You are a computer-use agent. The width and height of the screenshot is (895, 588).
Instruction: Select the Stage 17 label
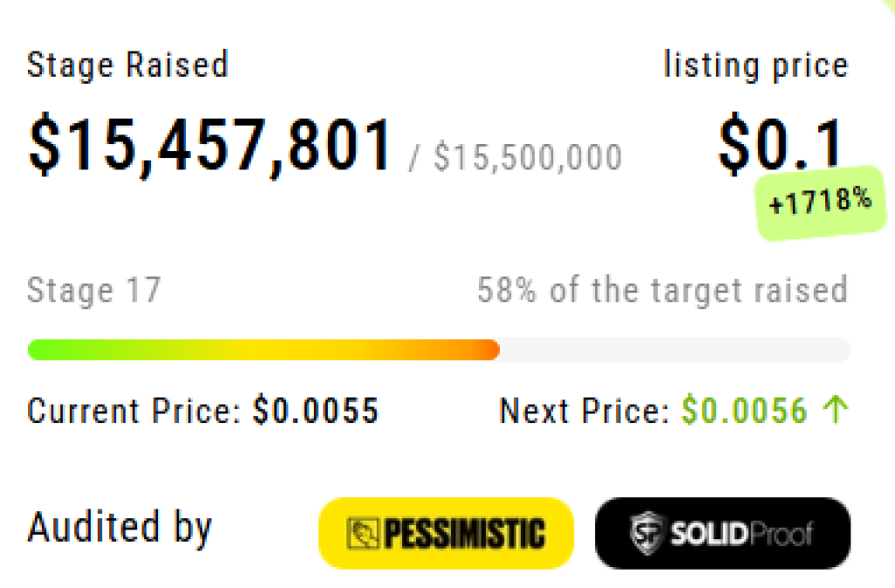pos(94,290)
